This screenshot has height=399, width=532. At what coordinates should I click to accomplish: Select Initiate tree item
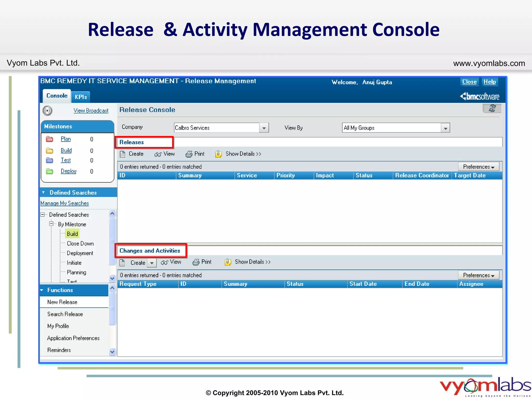(74, 263)
